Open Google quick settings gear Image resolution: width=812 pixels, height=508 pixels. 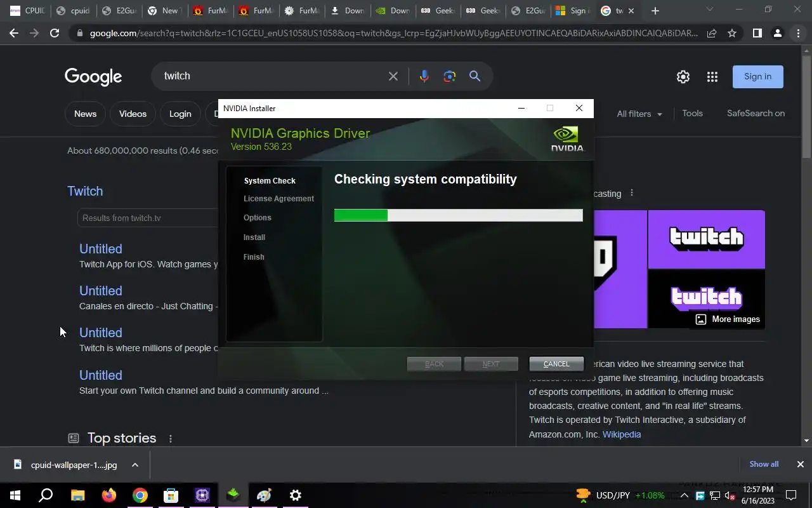pos(683,77)
